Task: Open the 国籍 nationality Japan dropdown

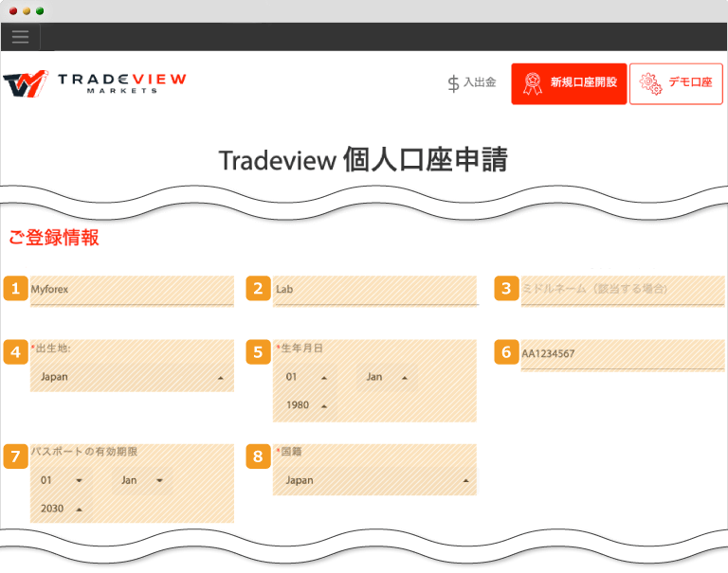Action: (x=375, y=480)
